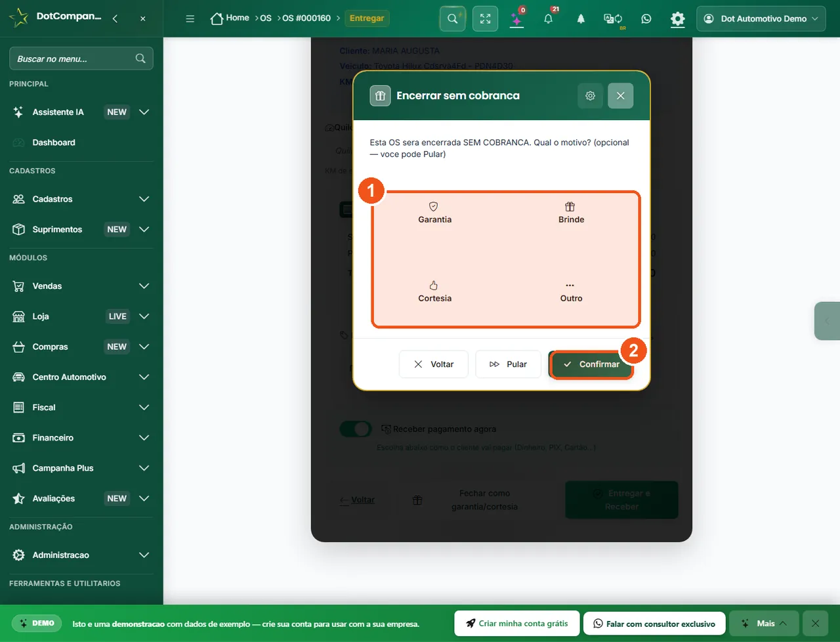
Task: Close sidebar with X icon
Action: (143, 18)
